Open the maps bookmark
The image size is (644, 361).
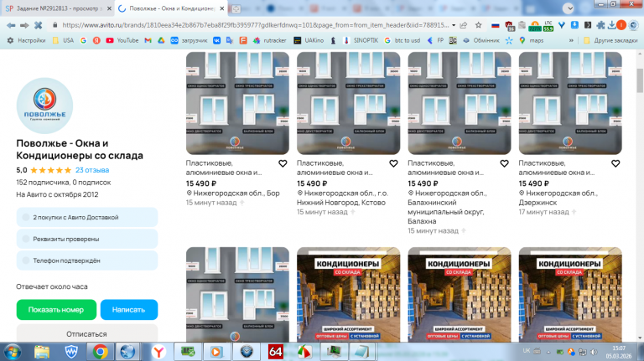click(531, 40)
